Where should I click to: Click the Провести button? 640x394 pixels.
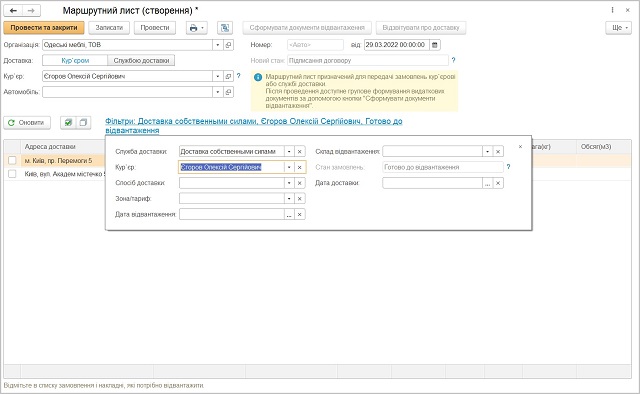[x=155, y=28]
